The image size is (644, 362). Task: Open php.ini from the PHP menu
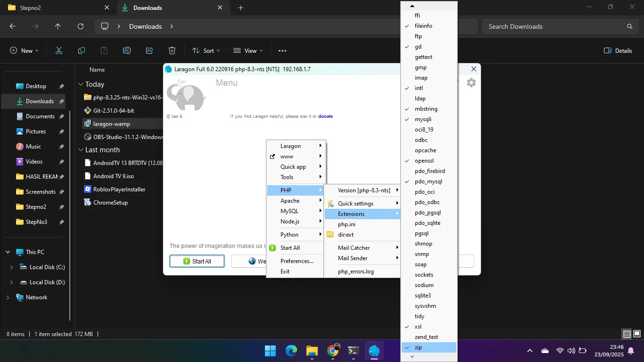point(347,224)
